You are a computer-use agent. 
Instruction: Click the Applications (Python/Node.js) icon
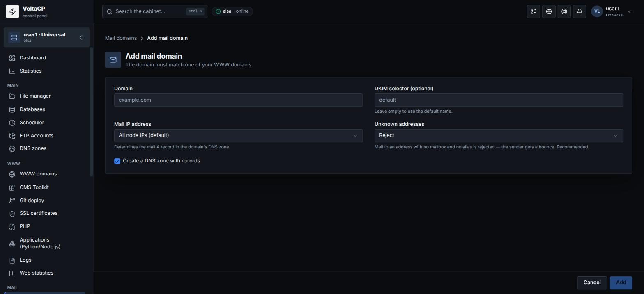point(12,244)
